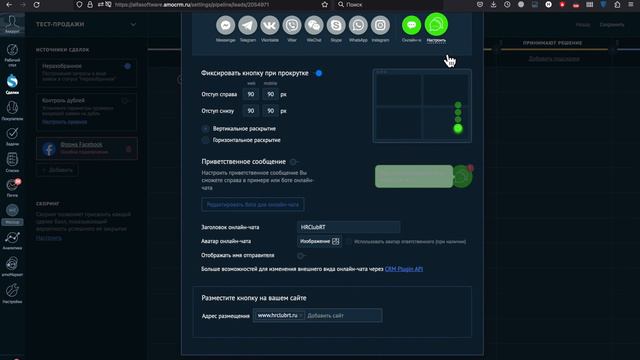Open Покупатели section in the sidebar
Screen dimensions: 640x360
click(12, 111)
